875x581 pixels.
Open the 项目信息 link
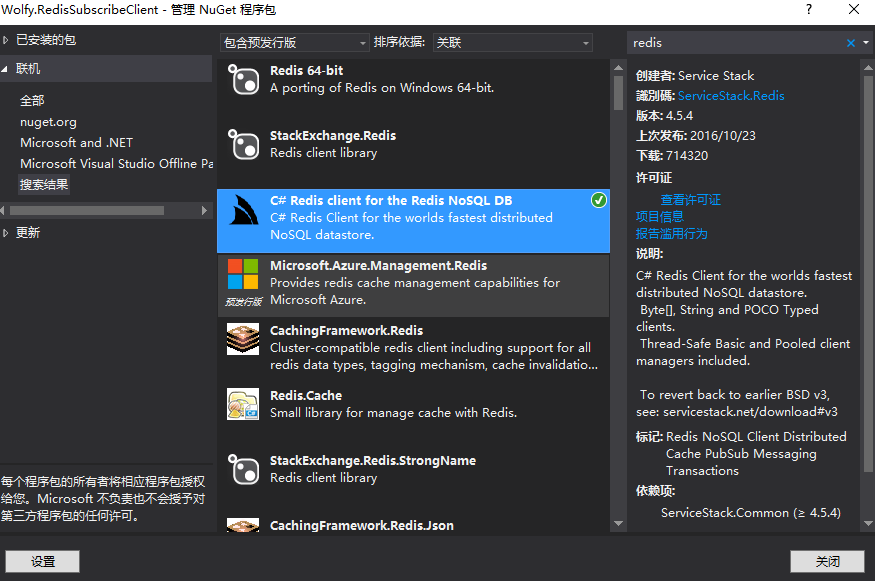(660, 217)
